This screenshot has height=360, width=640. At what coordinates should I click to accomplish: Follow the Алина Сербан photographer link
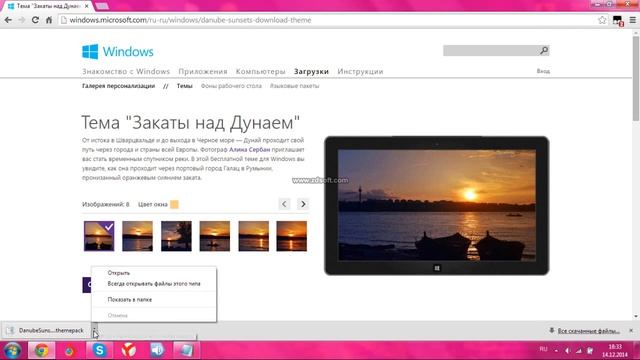[x=249, y=150]
